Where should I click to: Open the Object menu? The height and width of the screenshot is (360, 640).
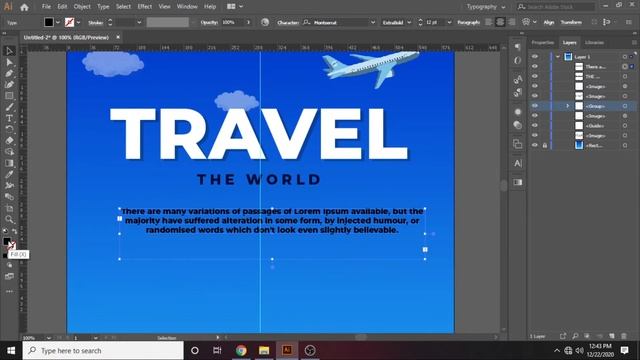82,7
